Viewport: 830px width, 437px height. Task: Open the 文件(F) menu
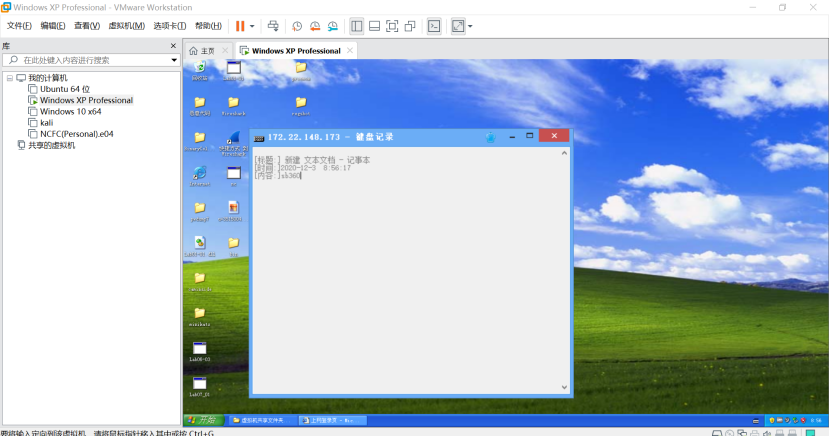pyautogui.click(x=19, y=25)
